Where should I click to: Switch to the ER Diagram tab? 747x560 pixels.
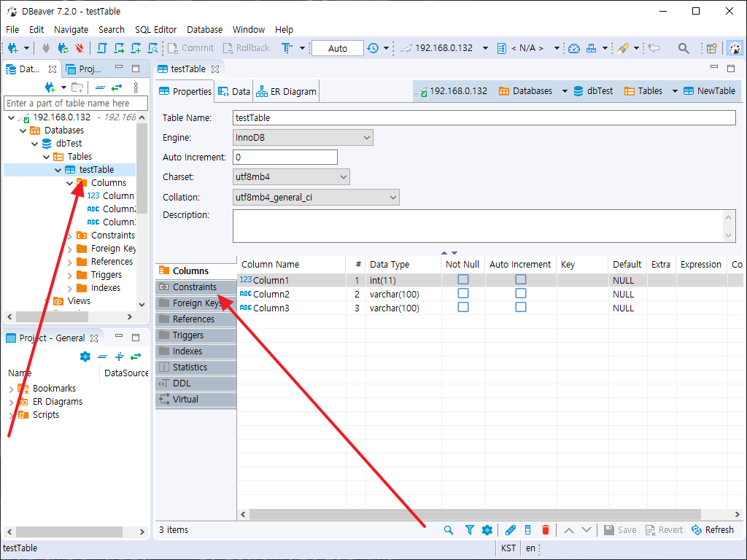[286, 91]
